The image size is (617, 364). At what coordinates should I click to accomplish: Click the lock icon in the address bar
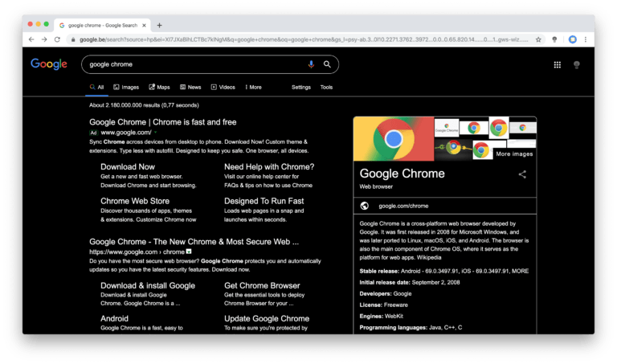pos(73,39)
